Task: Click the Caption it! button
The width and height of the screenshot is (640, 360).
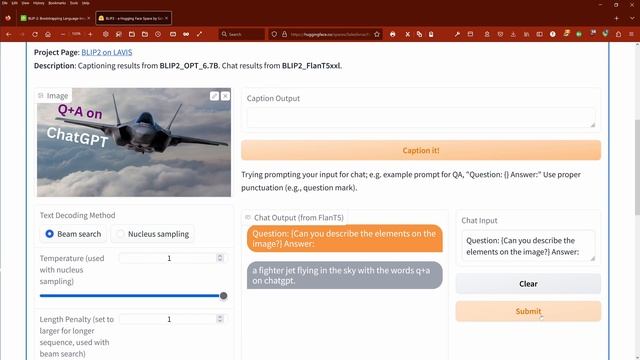Action: click(x=421, y=150)
